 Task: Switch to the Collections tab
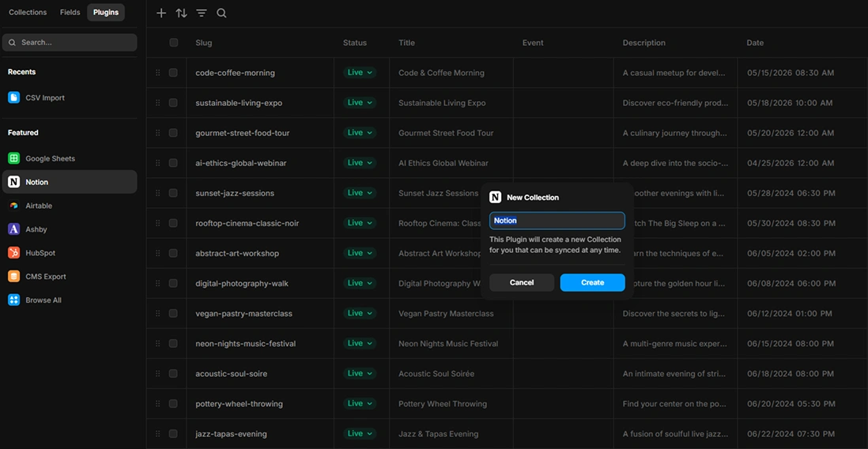pos(28,12)
